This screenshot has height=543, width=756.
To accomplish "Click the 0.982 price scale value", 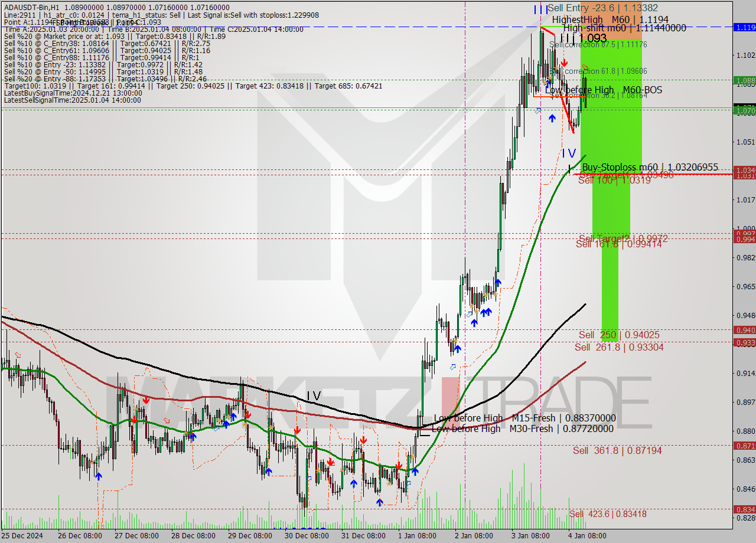I will point(745,258).
